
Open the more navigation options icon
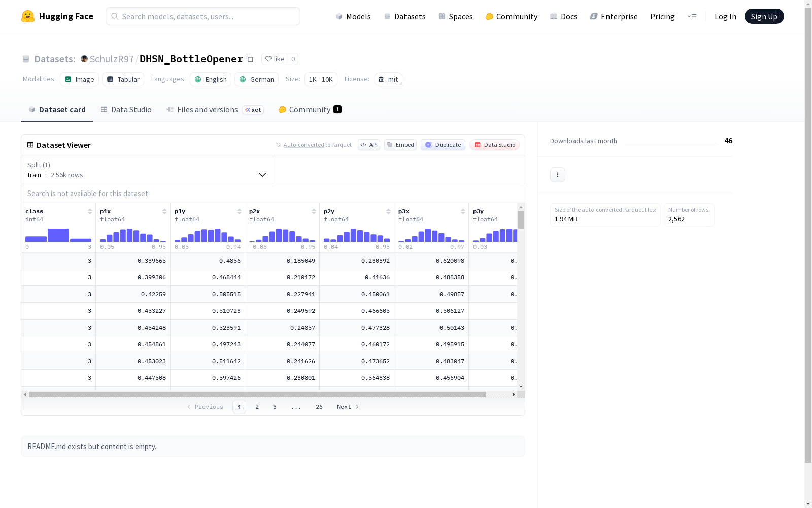click(692, 16)
